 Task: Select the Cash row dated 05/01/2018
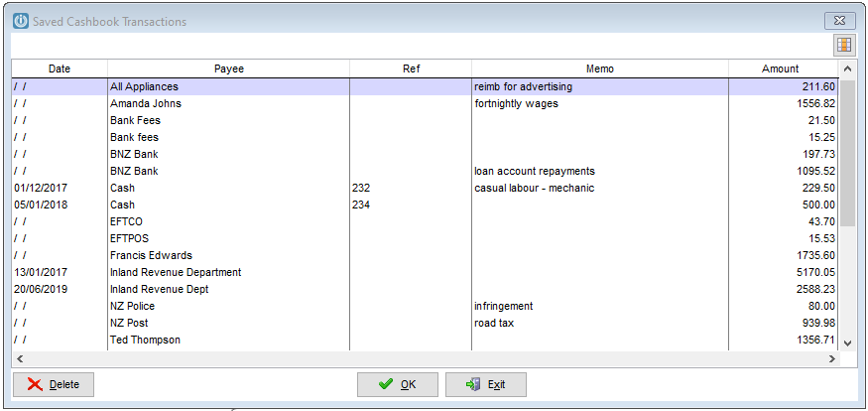click(426, 205)
